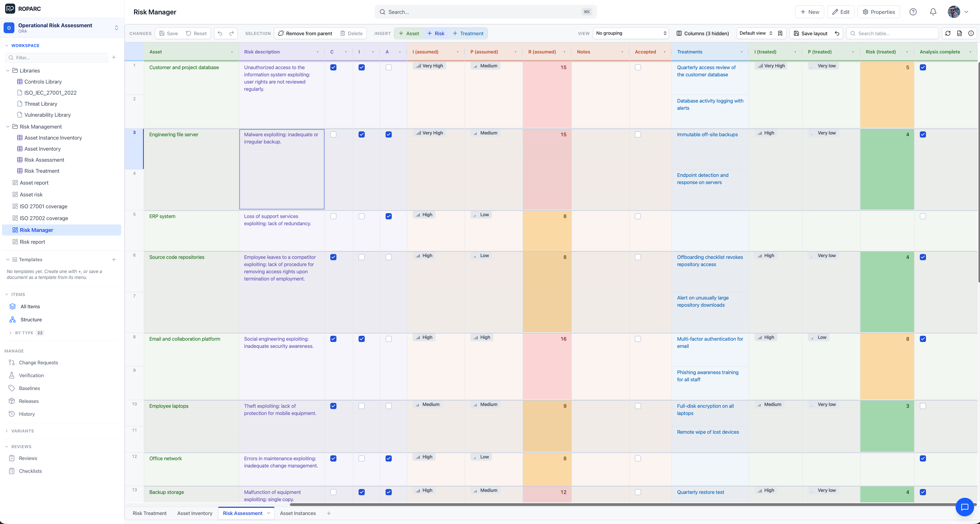Open Asset column header menu arrow
The height and width of the screenshot is (524, 980).
coord(232,52)
